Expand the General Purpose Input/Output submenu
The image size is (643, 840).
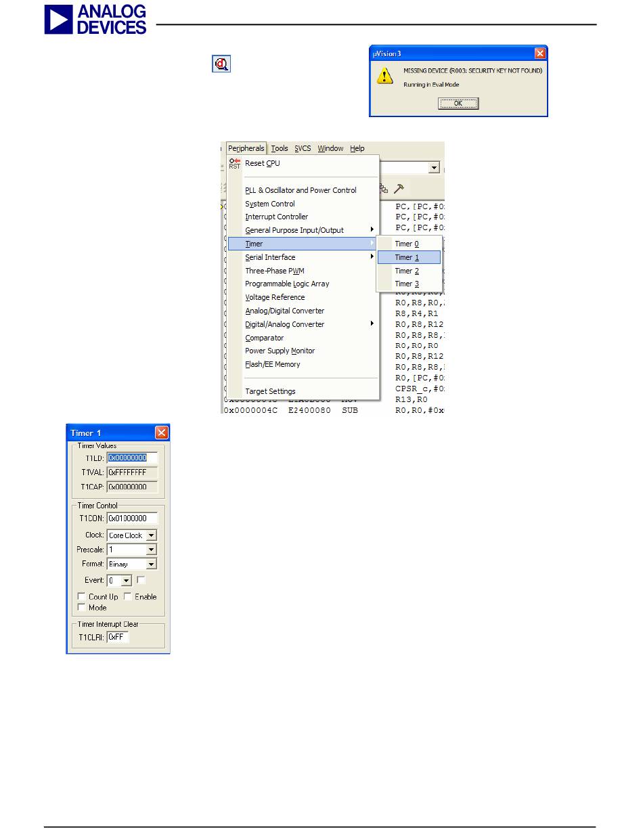click(x=303, y=230)
